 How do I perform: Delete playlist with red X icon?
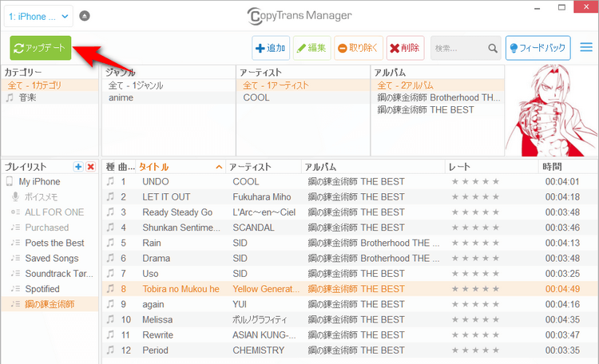90,167
